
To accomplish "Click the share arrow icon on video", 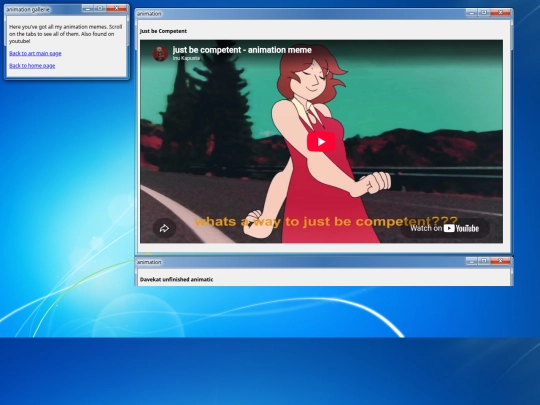I will 164,228.
